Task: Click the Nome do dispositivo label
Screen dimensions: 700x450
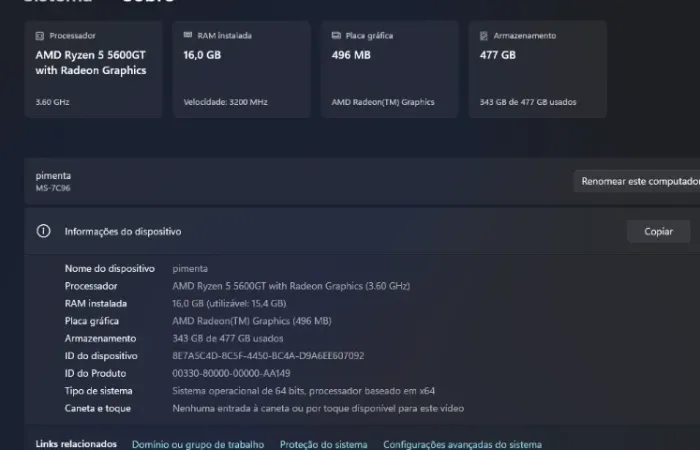Action: (110, 269)
